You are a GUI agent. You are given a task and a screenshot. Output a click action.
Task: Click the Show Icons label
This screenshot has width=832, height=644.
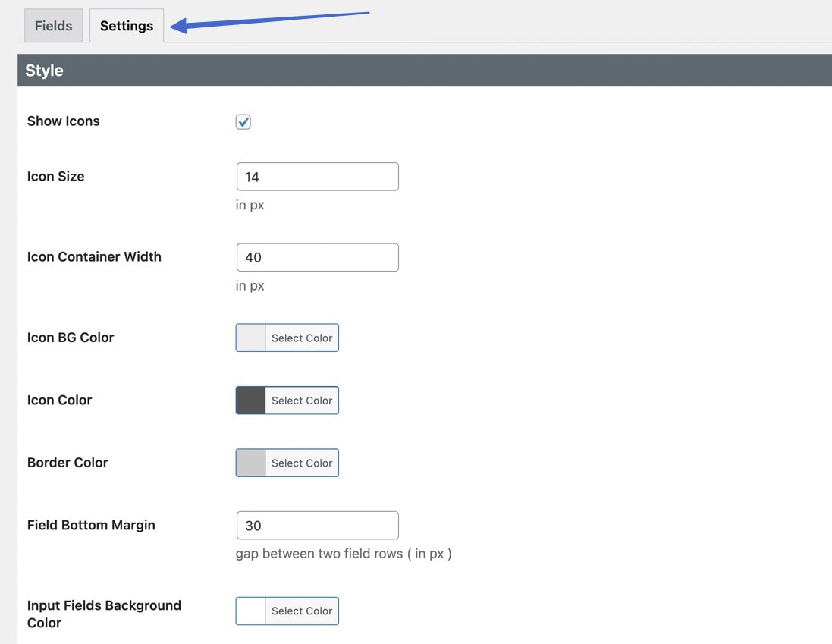click(x=63, y=121)
